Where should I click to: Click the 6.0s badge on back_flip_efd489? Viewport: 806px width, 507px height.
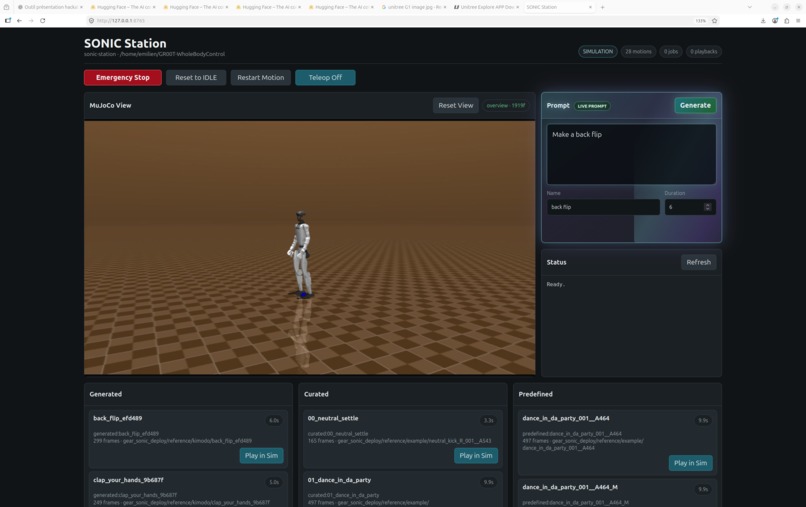[x=274, y=421]
